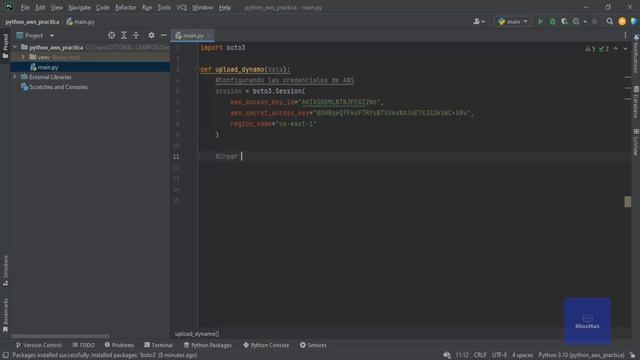Go to next highlighted error arrow
This screenshot has height=360, width=640.
[625, 49]
